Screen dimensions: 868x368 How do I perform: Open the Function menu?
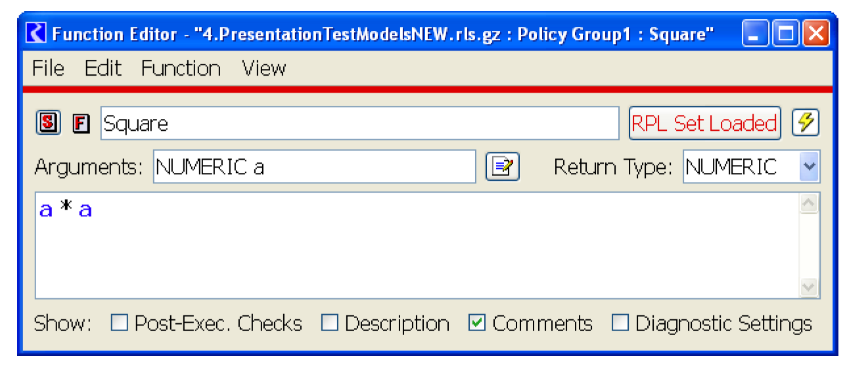(181, 68)
